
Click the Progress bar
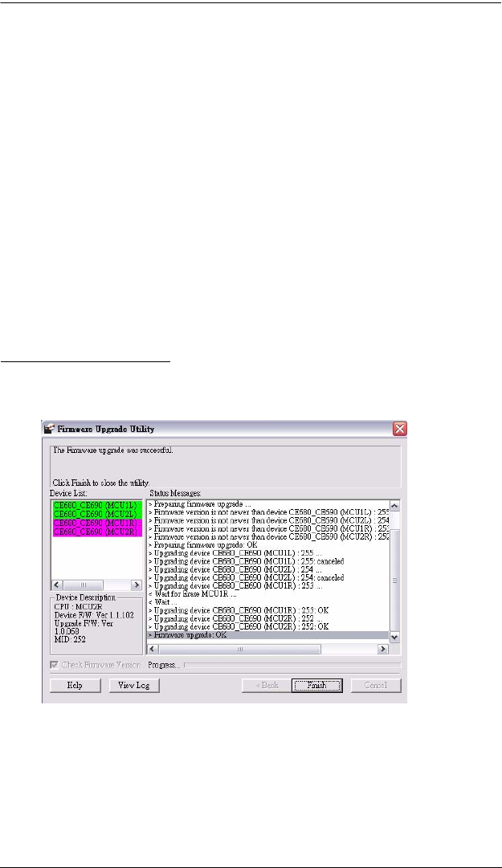292,665
